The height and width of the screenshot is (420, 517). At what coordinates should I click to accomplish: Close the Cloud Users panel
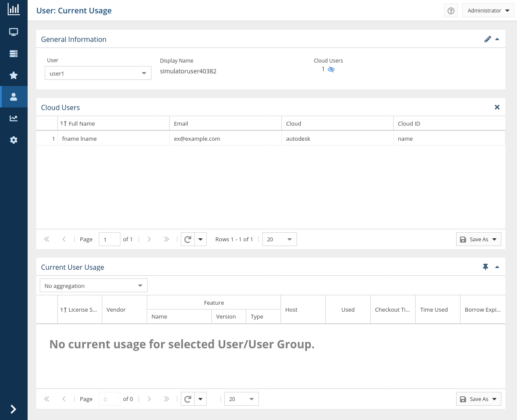click(x=497, y=107)
